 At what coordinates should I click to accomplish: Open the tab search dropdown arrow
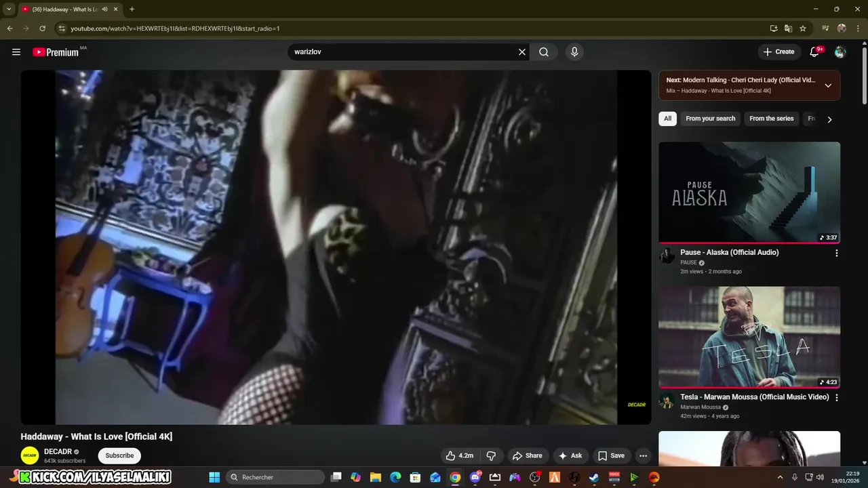tap(9, 9)
